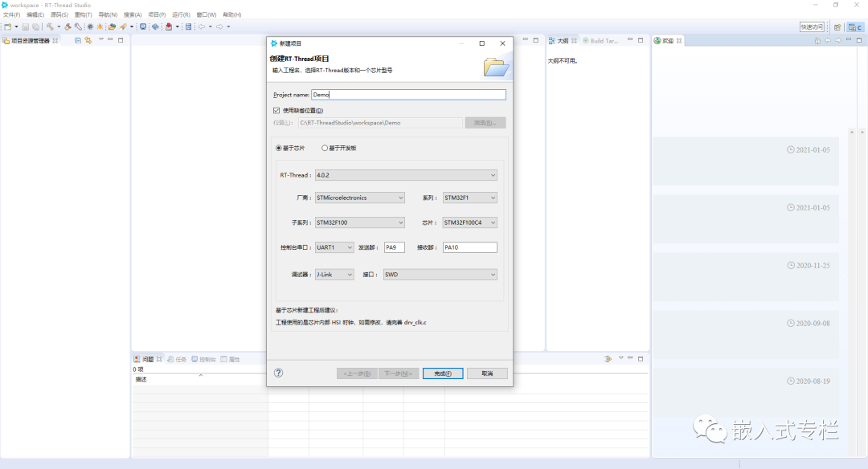Open the 编辑(E) menu
Screen dimensions: 868x469
pos(35,15)
